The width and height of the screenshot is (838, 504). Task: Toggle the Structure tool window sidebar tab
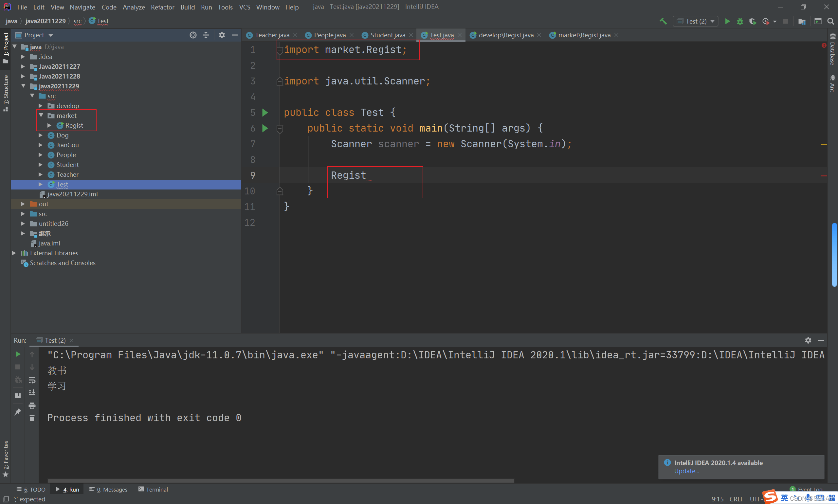click(6, 93)
